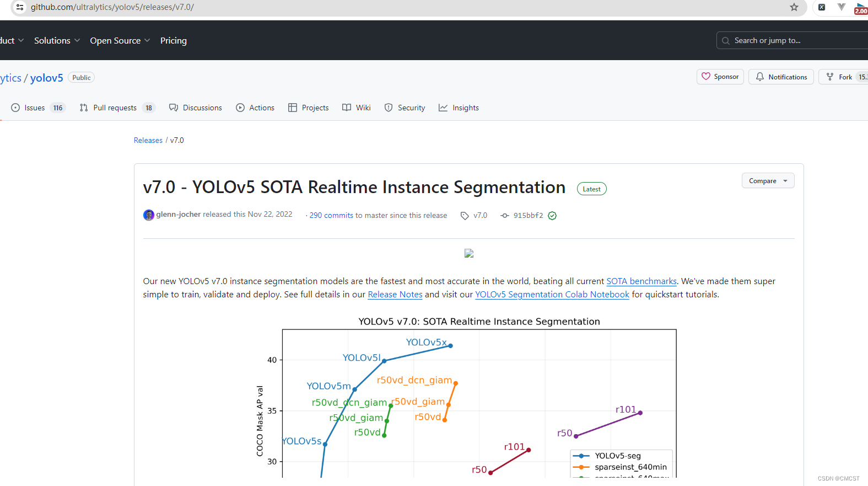Open the V-shaped browser extension icon

coord(841,7)
